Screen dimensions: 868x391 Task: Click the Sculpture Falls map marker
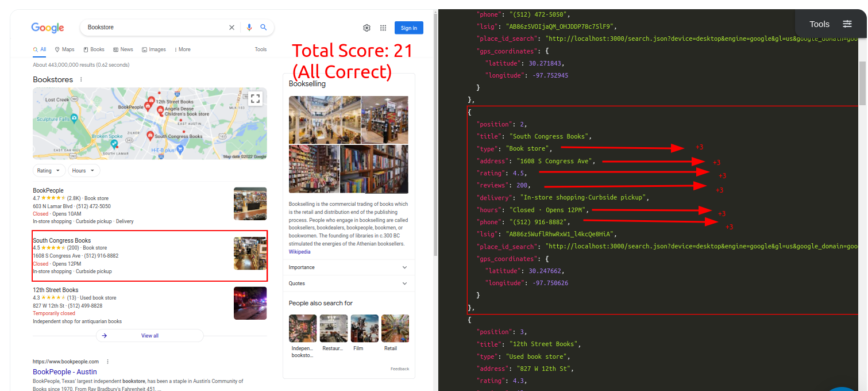pyautogui.click(x=74, y=117)
